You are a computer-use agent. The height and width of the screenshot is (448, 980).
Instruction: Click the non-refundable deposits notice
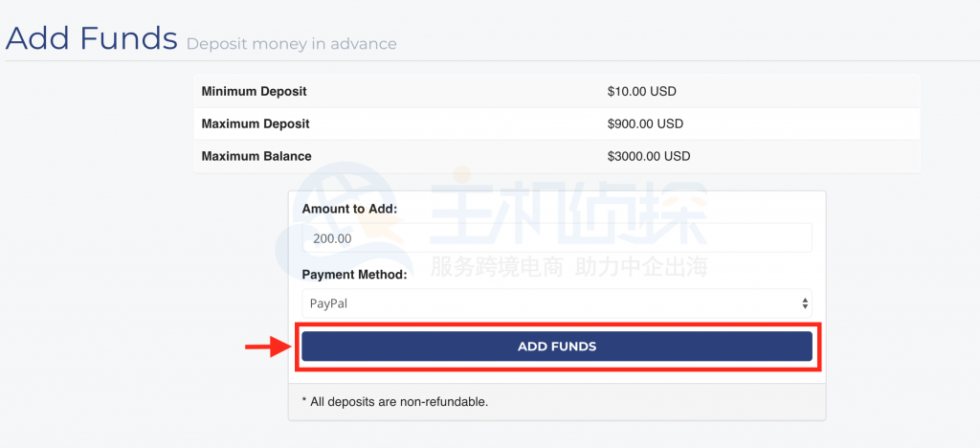[x=394, y=401]
